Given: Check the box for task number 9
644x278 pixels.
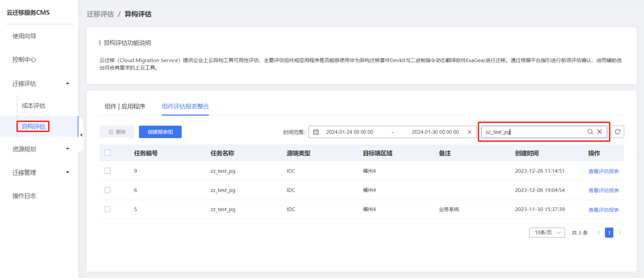Looking at the screenshot, I should [x=108, y=171].
